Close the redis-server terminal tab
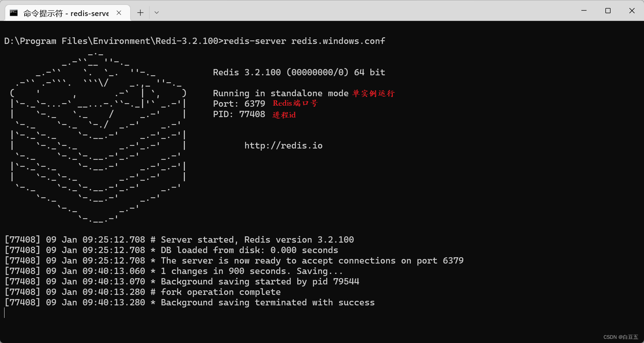Image resolution: width=644 pixels, height=343 pixels. 119,13
